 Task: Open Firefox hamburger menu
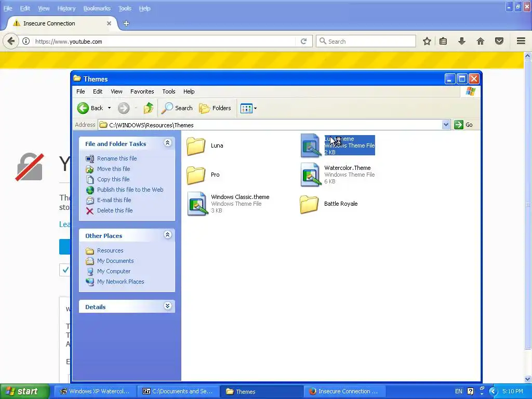521,42
